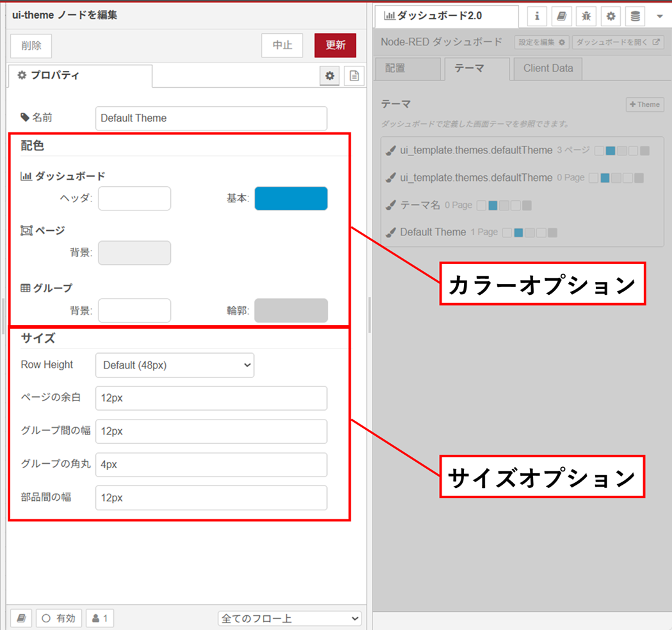Click the book icon in editor footer
672x630 pixels.
(21, 618)
